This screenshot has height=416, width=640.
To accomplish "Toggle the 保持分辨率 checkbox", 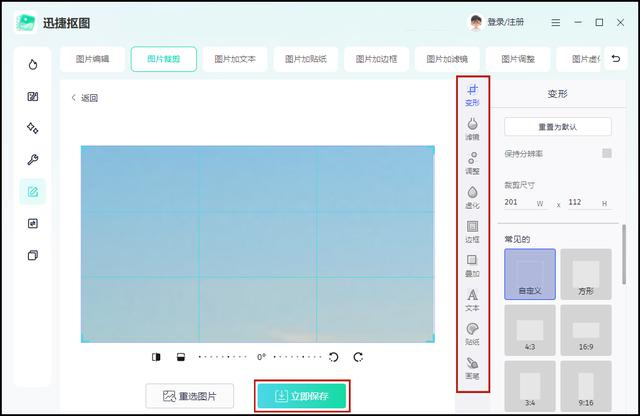I will coord(607,153).
